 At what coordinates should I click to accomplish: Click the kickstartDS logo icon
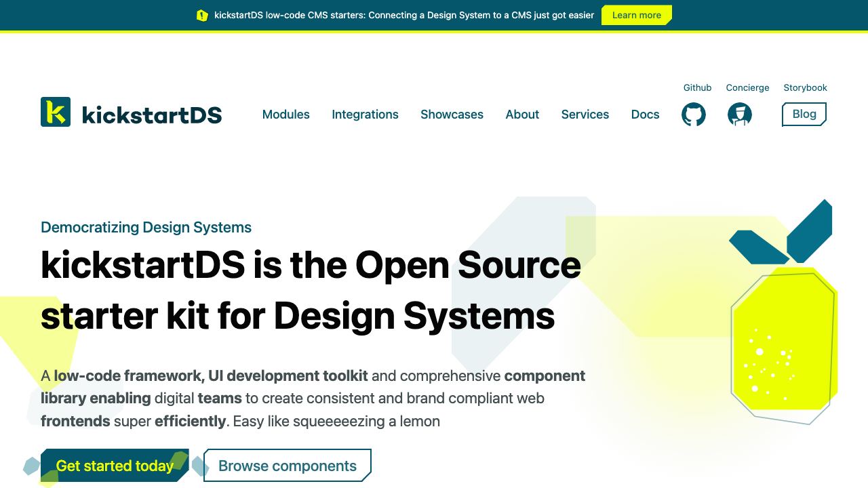(x=56, y=112)
